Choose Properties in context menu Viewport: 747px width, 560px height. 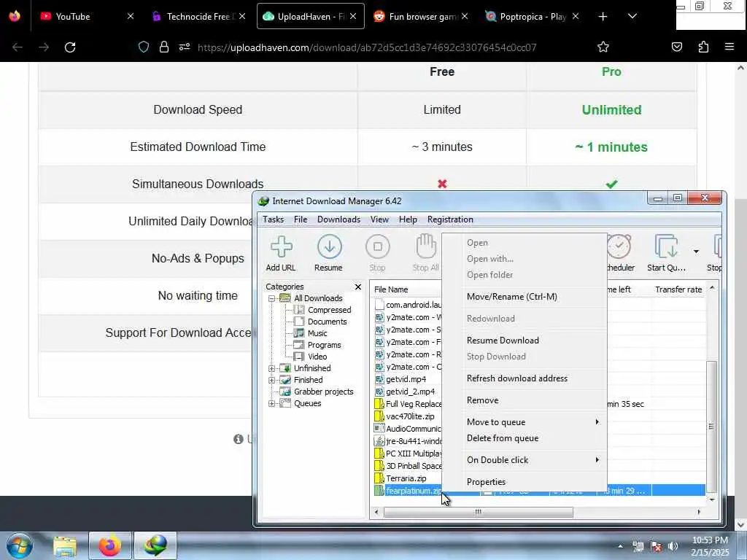point(524,483)
